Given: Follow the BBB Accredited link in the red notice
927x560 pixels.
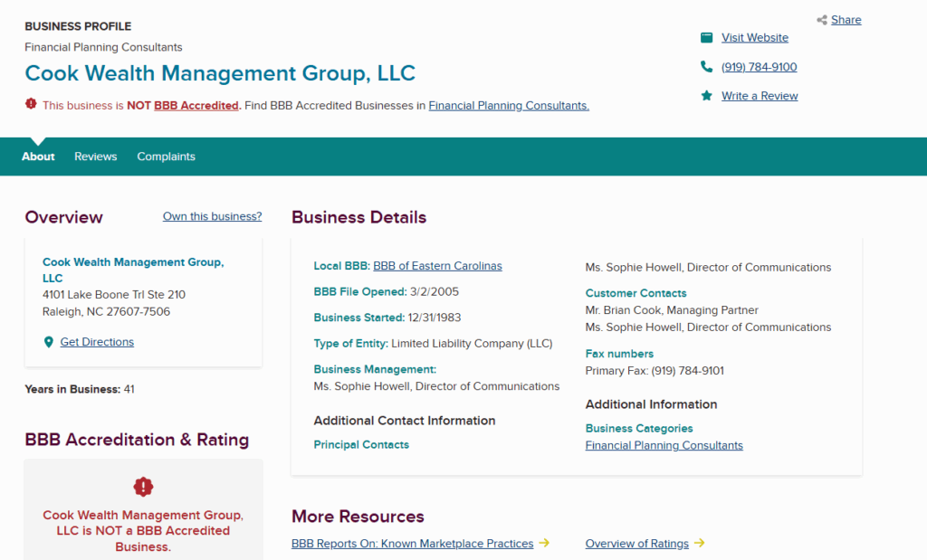Looking at the screenshot, I should point(196,106).
